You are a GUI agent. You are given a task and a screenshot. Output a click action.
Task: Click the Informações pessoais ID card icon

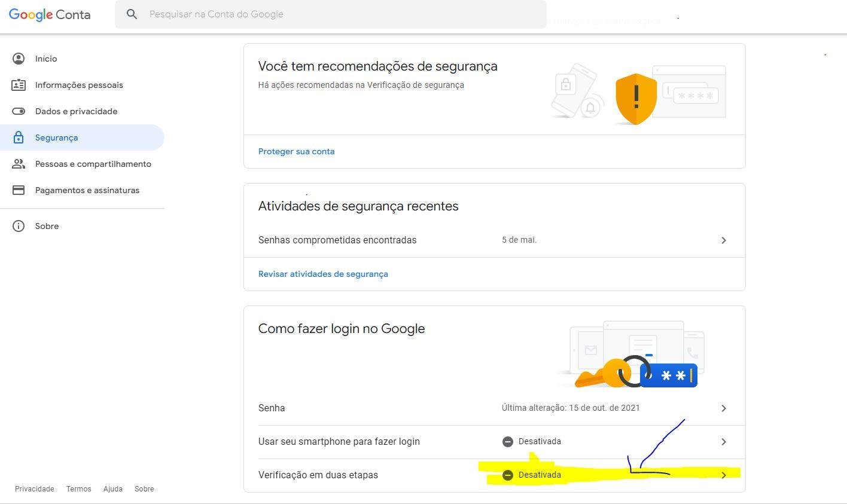[19, 85]
